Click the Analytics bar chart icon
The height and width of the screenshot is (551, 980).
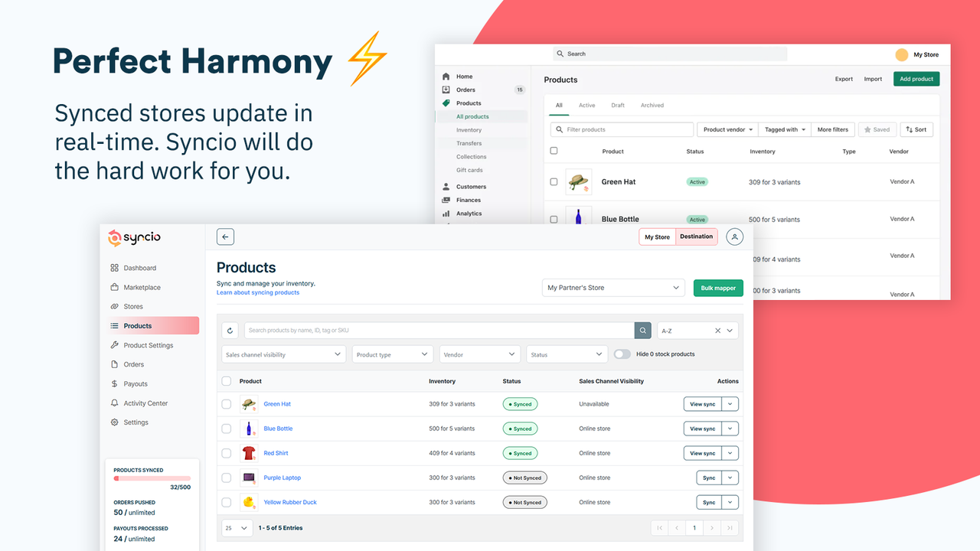point(446,214)
